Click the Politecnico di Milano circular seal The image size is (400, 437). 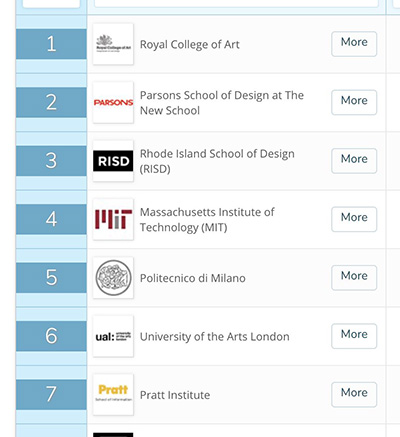[x=113, y=278]
